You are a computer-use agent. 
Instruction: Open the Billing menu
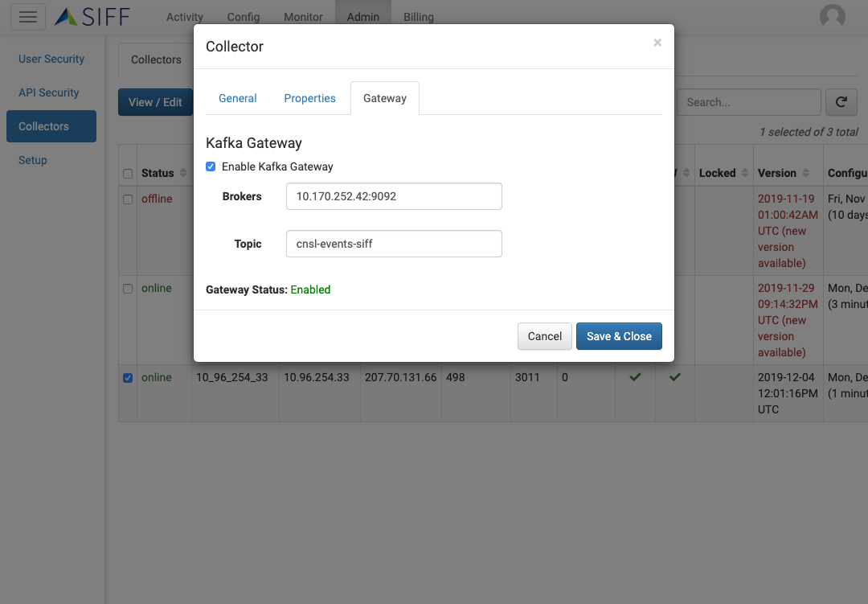pos(418,17)
